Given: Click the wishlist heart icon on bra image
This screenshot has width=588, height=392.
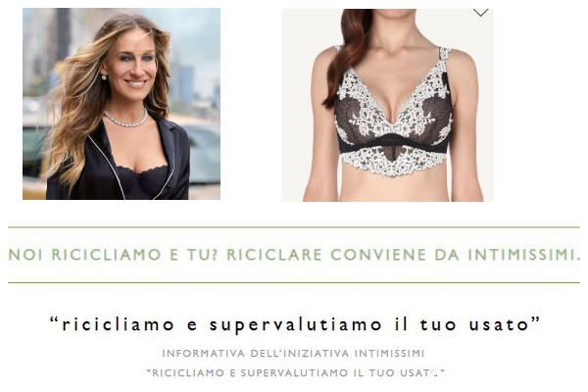Looking at the screenshot, I should pos(480,12).
